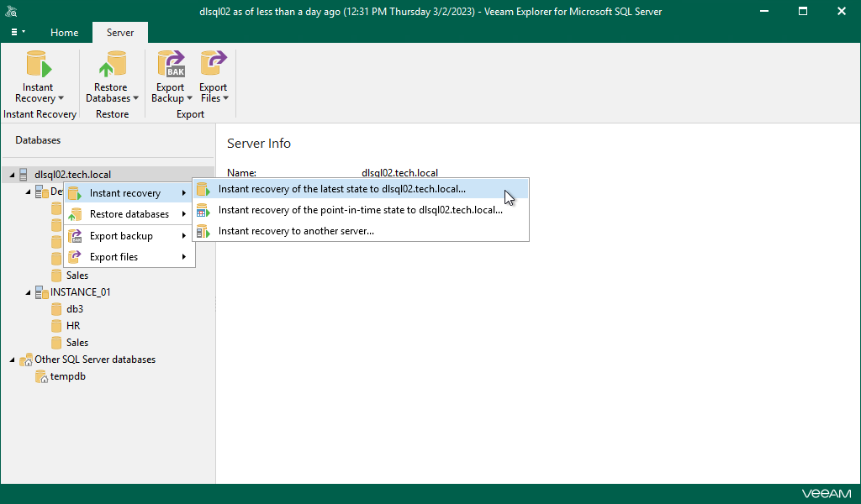
Task: Select Instant recovery to another server
Action: tap(361, 231)
